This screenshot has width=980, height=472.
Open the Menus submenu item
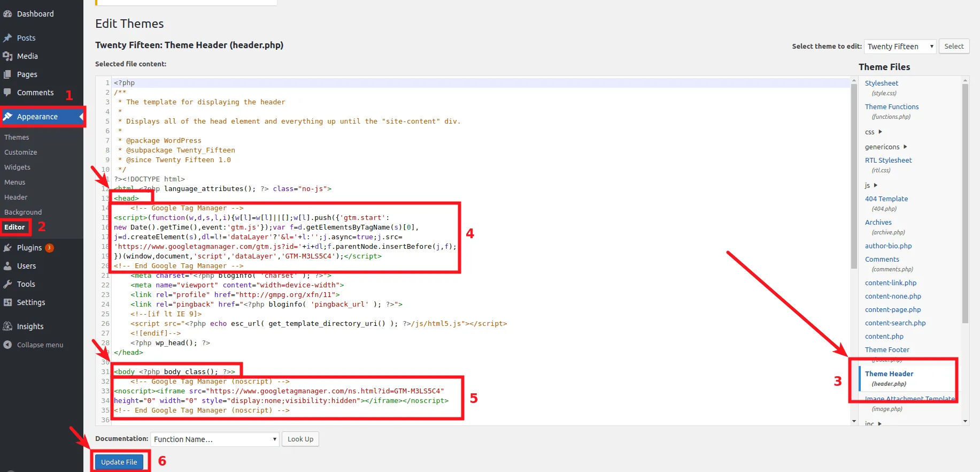[x=14, y=182]
